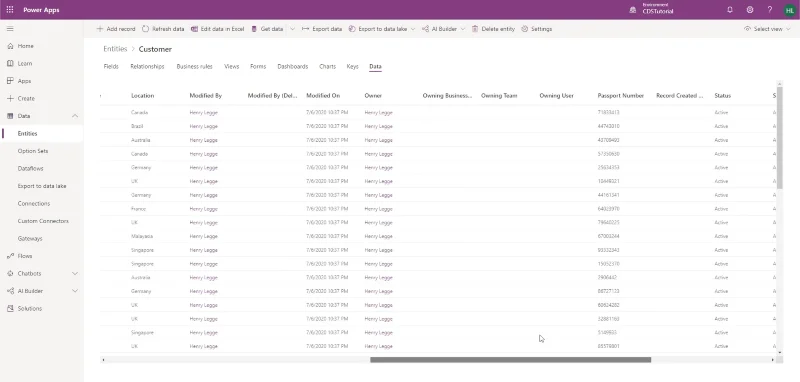Click the AI Builder icon in sidebar
Screen dimensions: 800x382
(x=10, y=291)
